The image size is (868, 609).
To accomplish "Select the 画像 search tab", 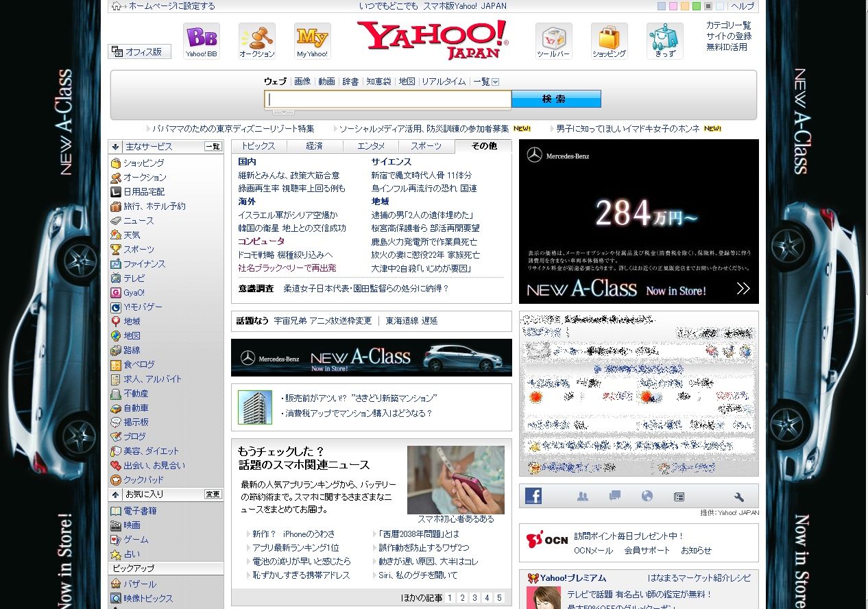I will coord(302,81).
